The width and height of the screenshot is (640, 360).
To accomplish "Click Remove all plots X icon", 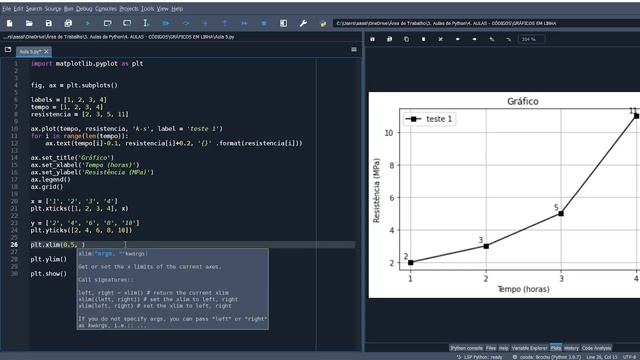I will tap(440, 39).
